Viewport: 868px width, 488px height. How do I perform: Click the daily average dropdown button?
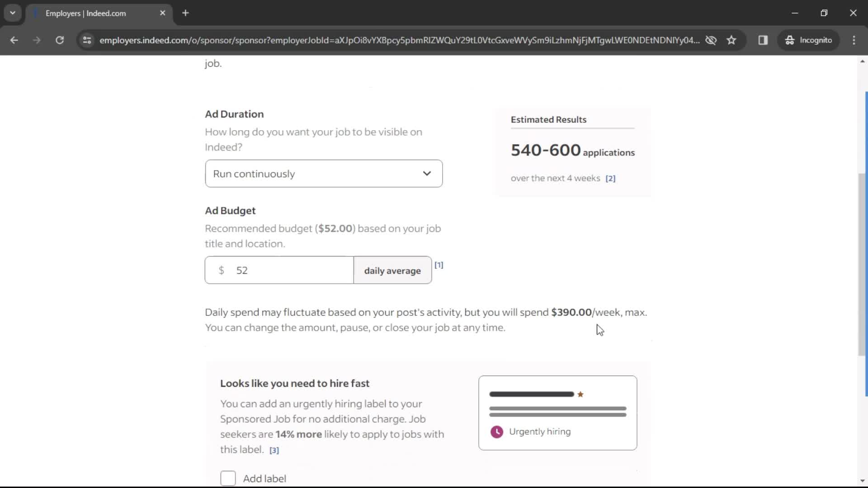(392, 271)
